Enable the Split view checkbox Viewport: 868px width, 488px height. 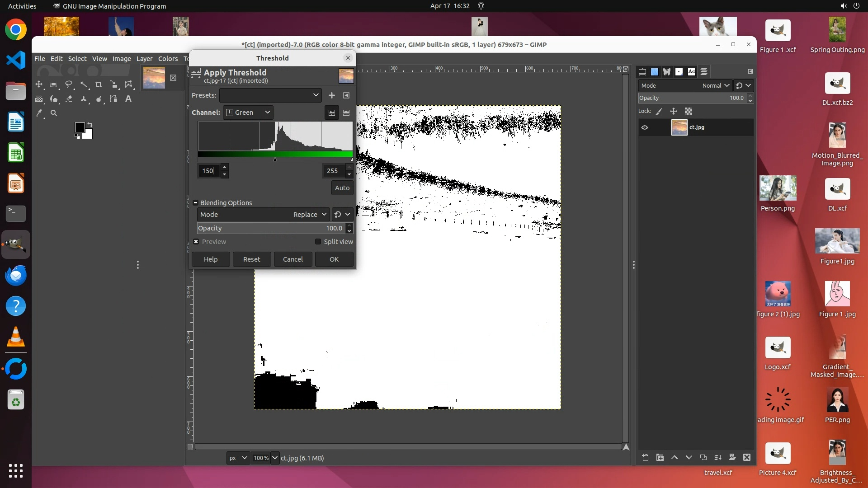318,242
